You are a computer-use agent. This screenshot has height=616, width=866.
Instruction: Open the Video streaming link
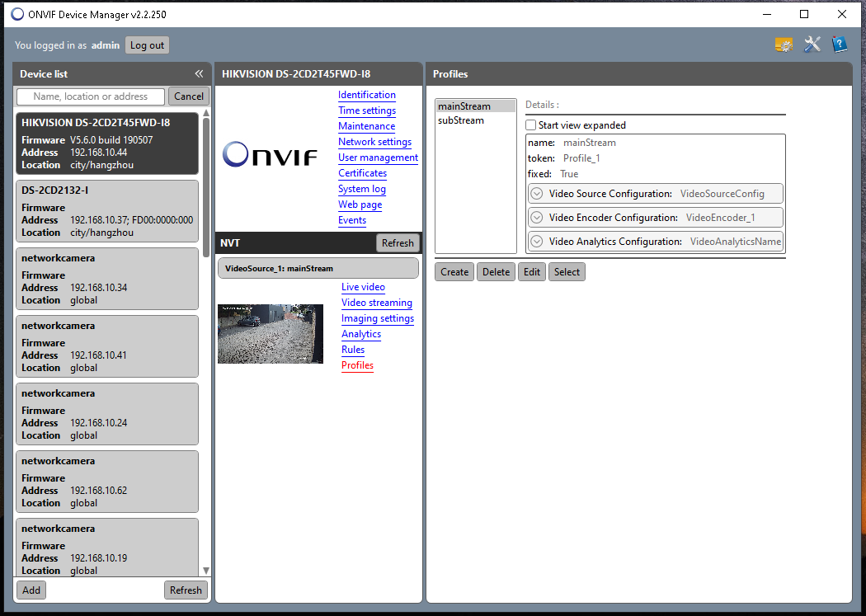(377, 303)
